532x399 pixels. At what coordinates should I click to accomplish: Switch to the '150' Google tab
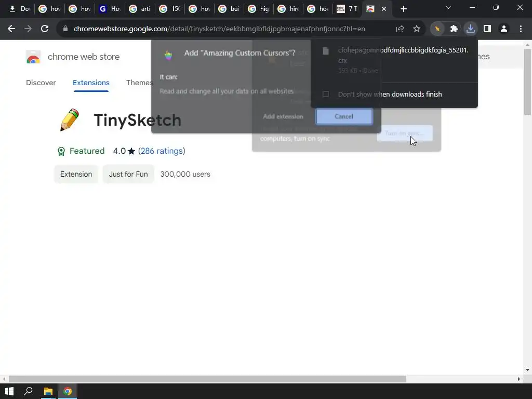tap(169, 9)
